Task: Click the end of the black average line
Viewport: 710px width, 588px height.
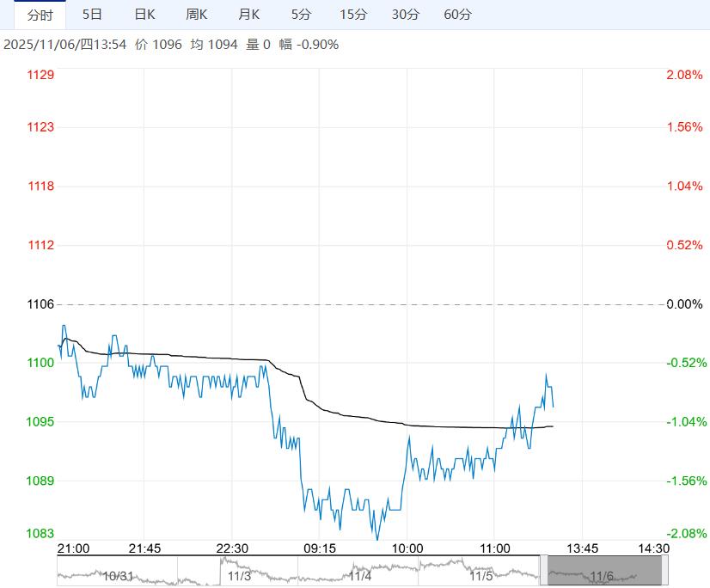Action: pos(553,426)
